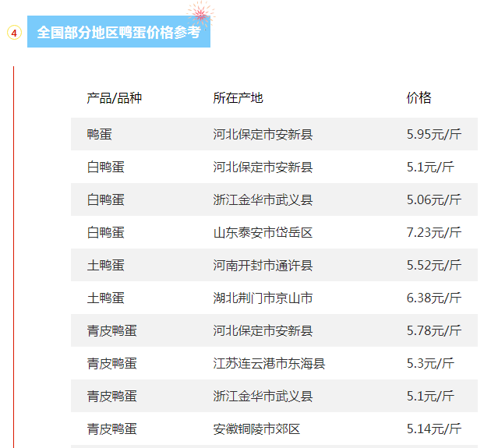The image size is (491, 448).
Task: Click 白鸭蛋 in the 山东泰安市岱岳区 row
Action: pyautogui.click(x=105, y=233)
